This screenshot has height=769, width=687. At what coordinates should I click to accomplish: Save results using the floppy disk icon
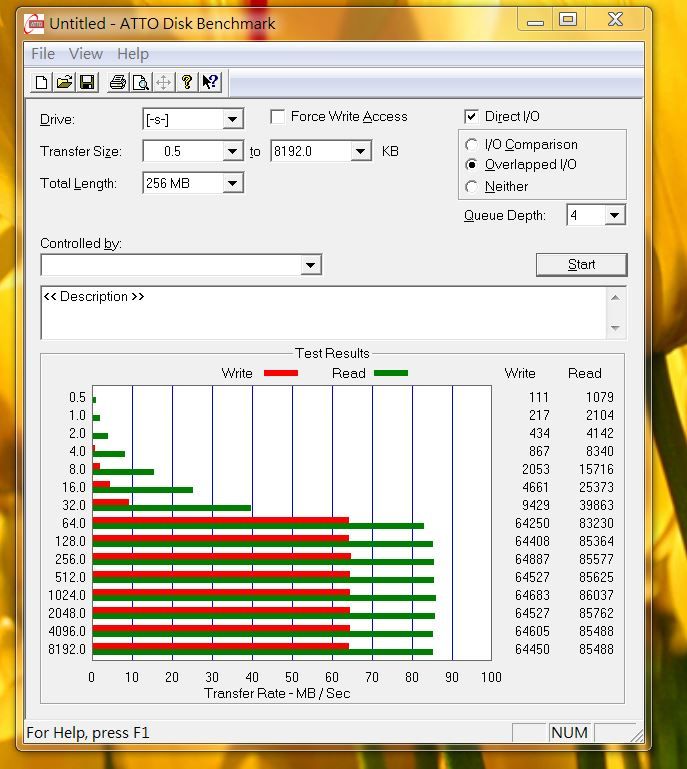[87, 82]
